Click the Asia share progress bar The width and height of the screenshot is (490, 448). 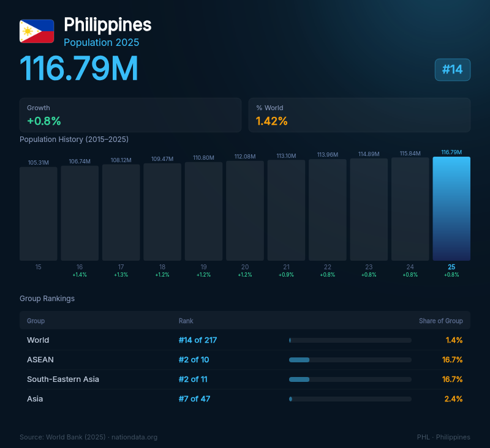coord(350,399)
